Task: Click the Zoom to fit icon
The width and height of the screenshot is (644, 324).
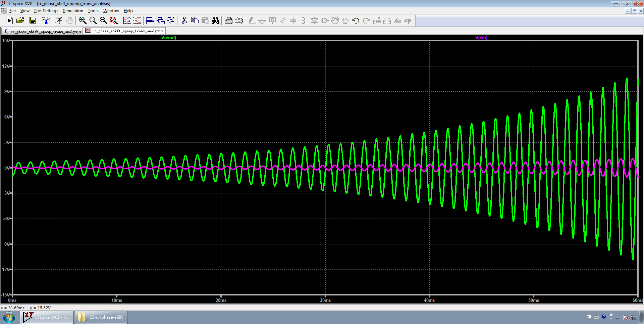Action: (x=114, y=21)
